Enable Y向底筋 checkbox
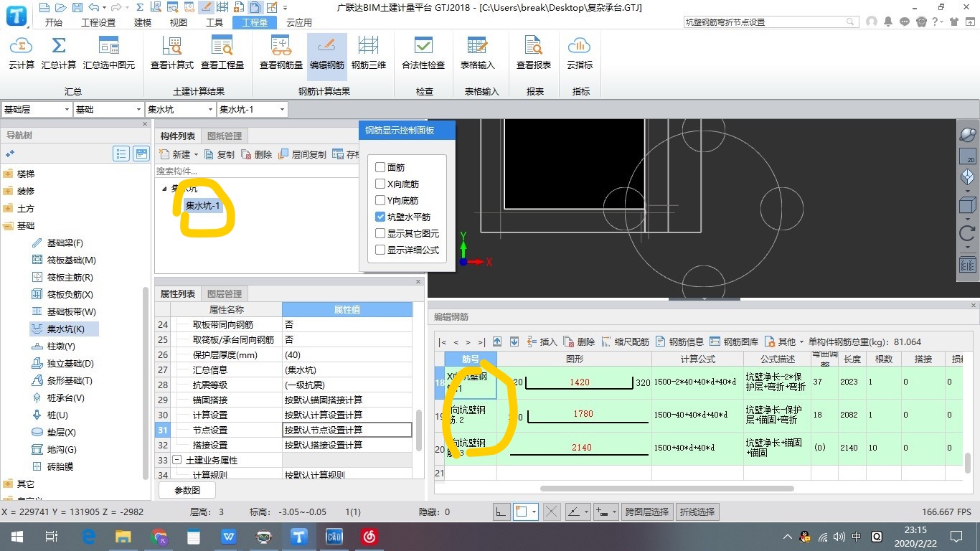This screenshot has width=980, height=551. (380, 200)
